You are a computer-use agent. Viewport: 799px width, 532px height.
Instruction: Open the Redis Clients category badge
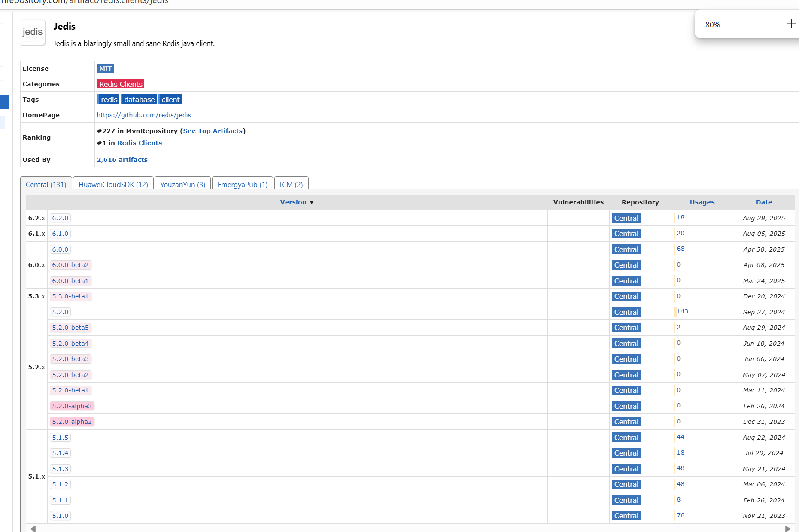point(121,84)
